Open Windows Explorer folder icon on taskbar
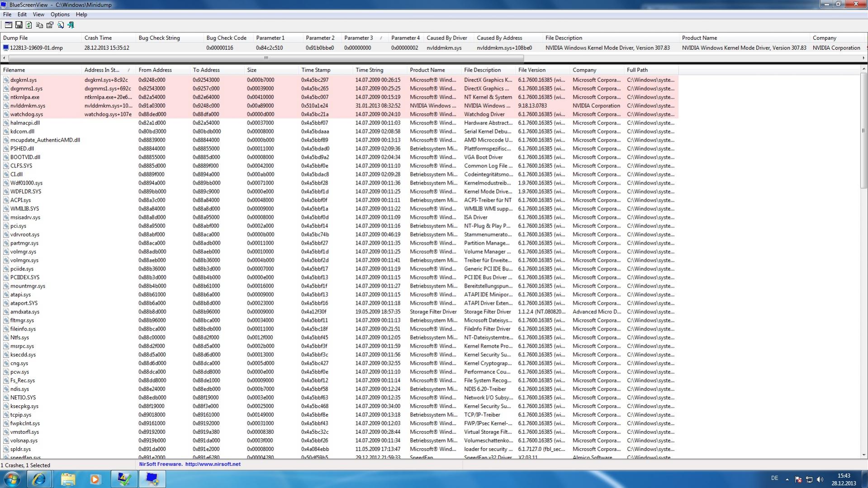 (x=68, y=479)
